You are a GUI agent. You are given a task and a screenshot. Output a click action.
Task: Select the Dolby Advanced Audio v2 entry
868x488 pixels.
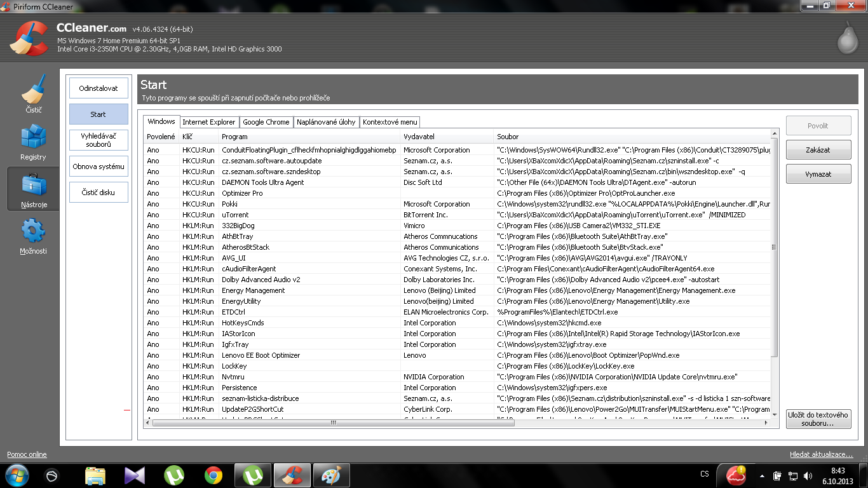click(x=457, y=280)
